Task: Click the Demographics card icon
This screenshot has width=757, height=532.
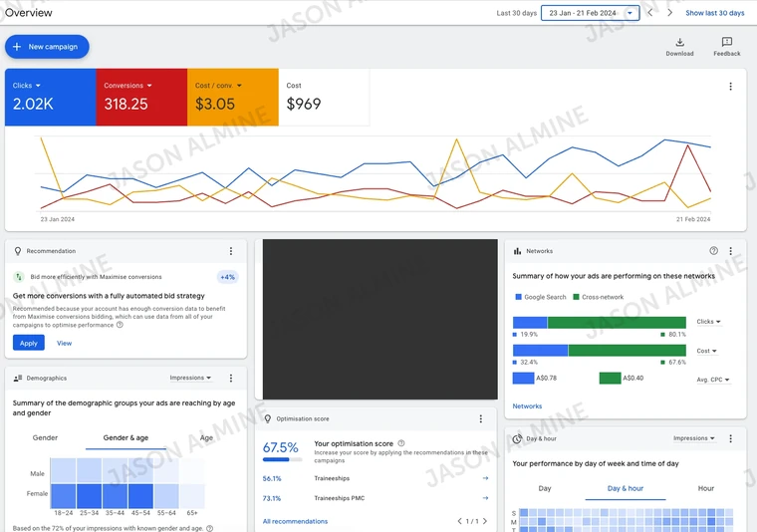Action: tap(18, 378)
